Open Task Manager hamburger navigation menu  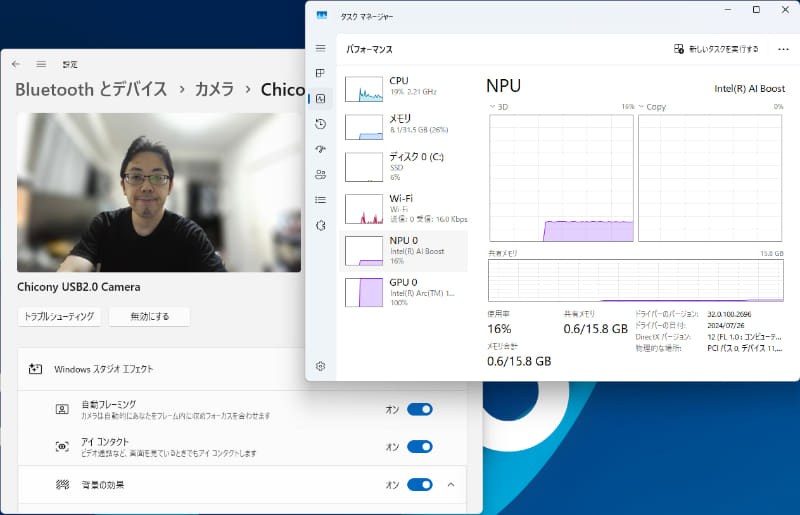[x=320, y=48]
